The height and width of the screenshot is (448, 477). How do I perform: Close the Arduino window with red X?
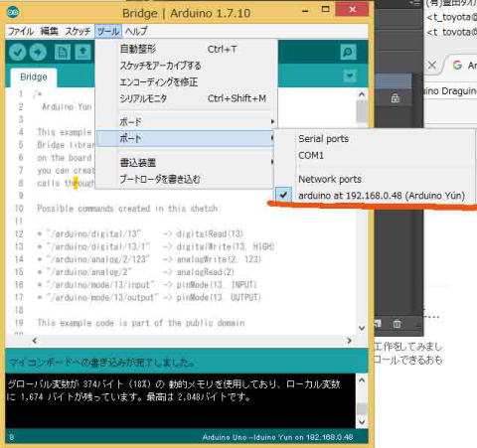click(x=352, y=9)
